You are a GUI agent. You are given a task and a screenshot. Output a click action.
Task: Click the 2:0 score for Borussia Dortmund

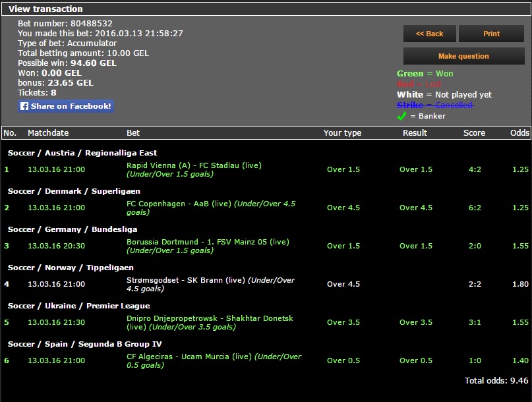pyautogui.click(x=475, y=246)
